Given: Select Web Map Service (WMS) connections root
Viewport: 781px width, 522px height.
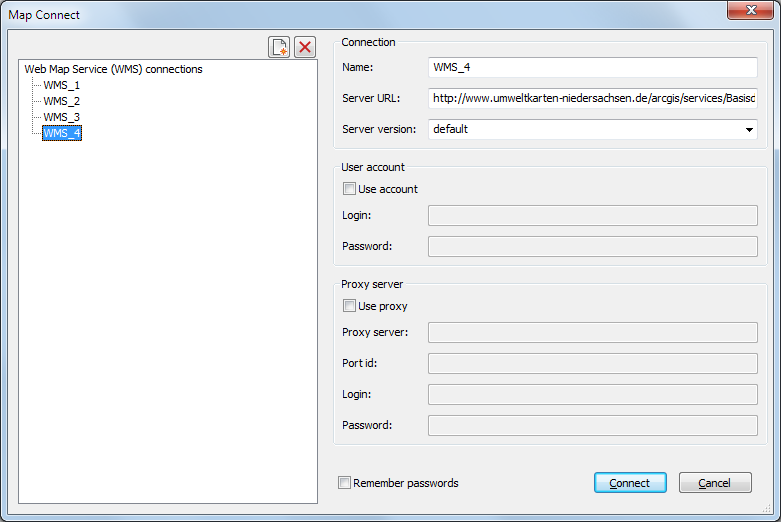Looking at the screenshot, I should [114, 69].
